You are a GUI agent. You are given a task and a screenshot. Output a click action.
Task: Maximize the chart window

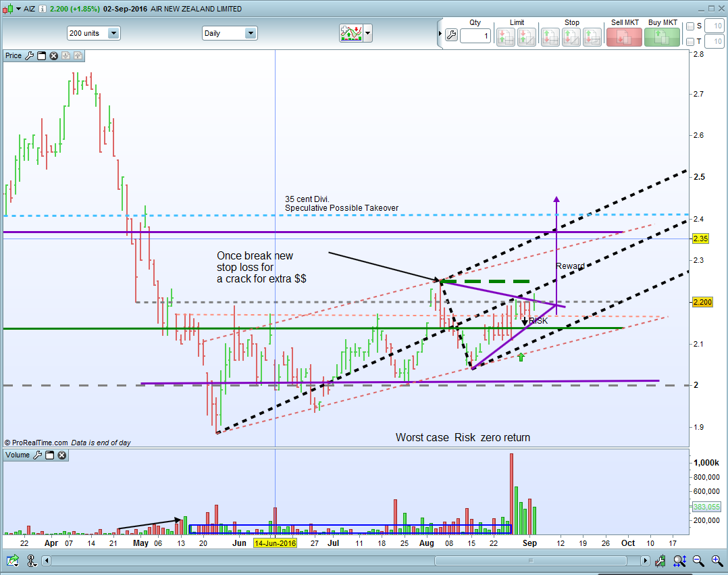[x=711, y=8]
